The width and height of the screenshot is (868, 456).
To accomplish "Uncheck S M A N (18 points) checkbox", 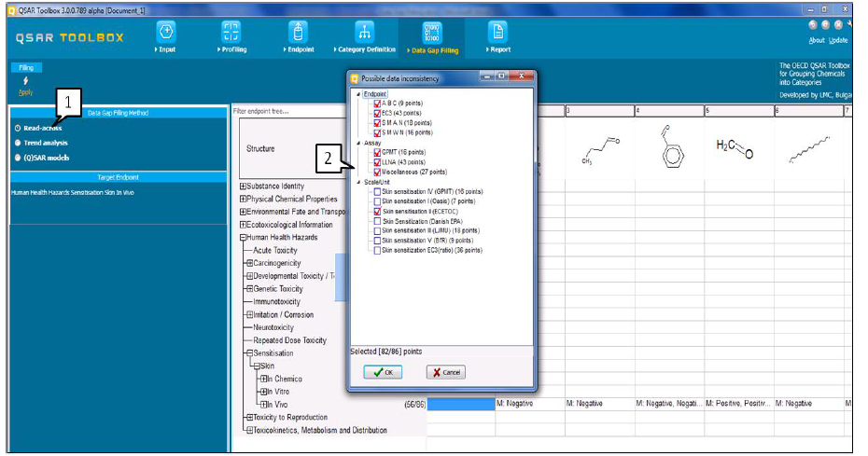I will [x=378, y=123].
